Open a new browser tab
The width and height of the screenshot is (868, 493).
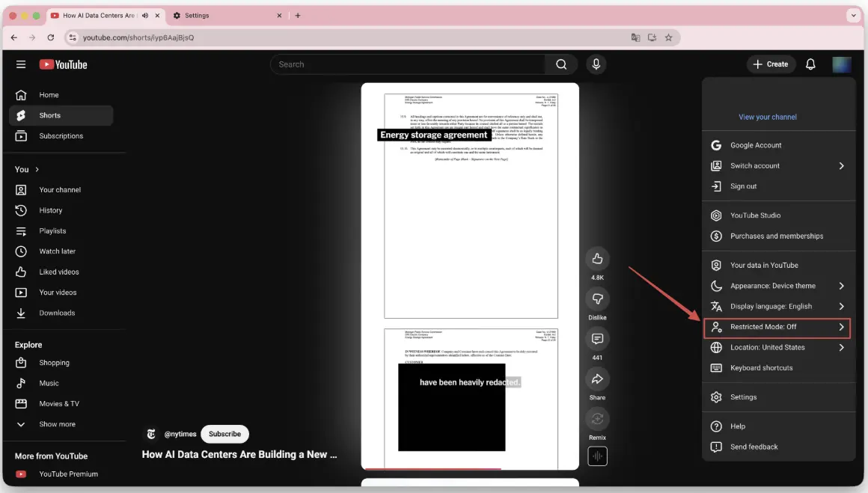coord(298,16)
